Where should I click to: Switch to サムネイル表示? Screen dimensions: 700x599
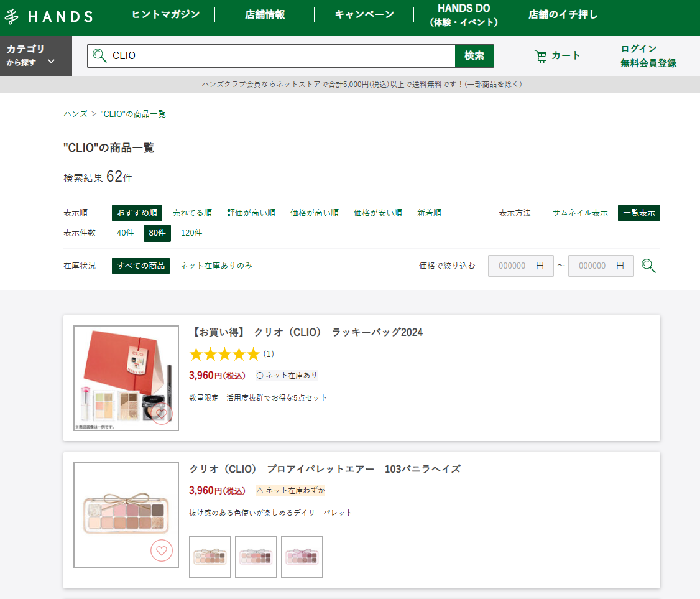pos(580,213)
